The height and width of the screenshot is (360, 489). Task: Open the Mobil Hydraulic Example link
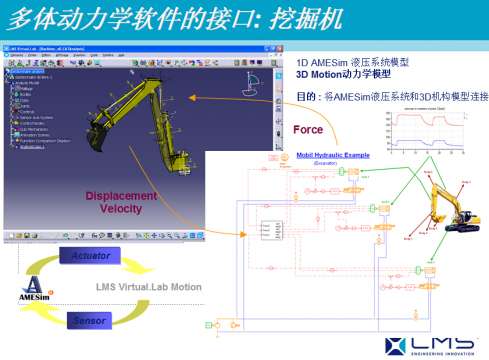[x=333, y=155]
